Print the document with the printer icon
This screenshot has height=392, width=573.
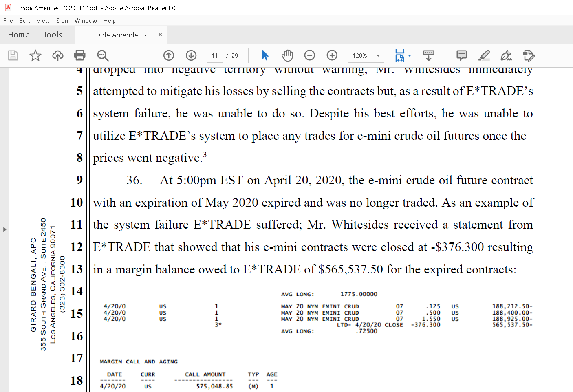(x=80, y=55)
